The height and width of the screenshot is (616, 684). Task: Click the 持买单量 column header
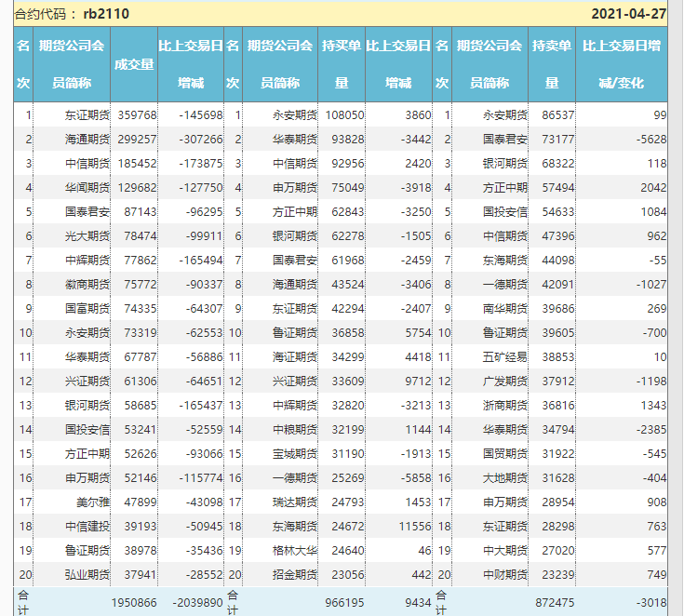[x=342, y=64]
